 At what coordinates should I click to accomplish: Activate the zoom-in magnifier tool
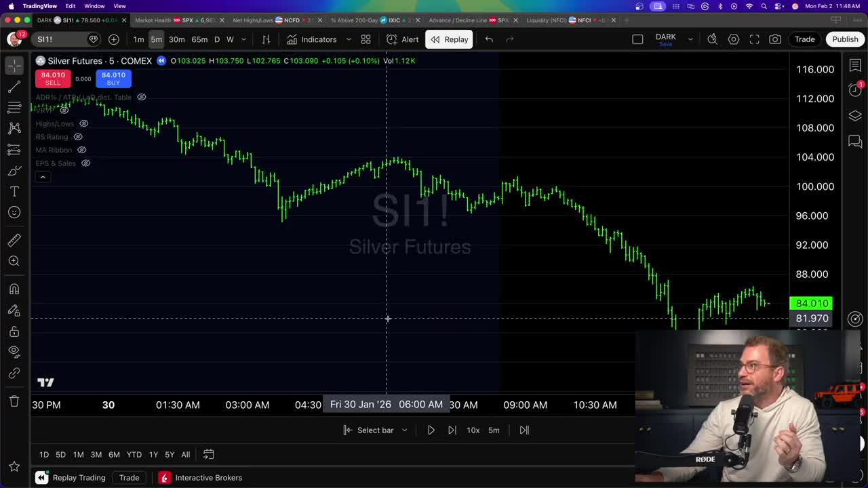pyautogui.click(x=14, y=260)
